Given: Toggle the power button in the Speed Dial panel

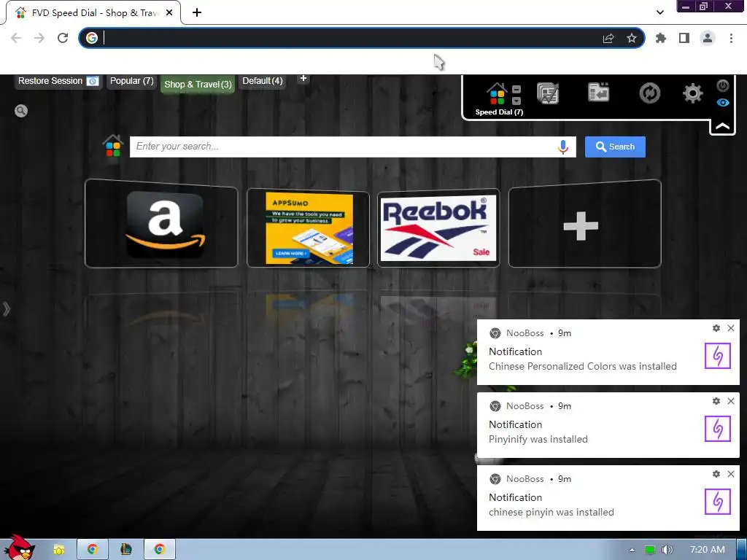Looking at the screenshot, I should 723,86.
